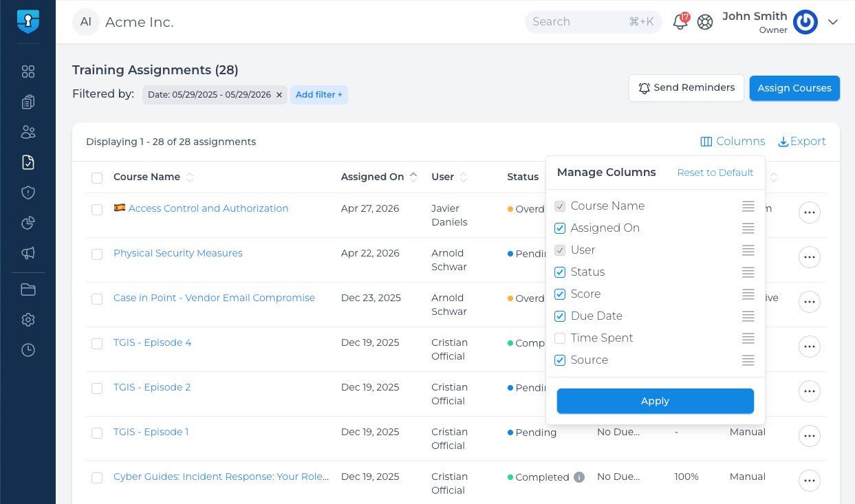Uncheck the Status column checkbox
This screenshot has width=855, height=504.
560,272
